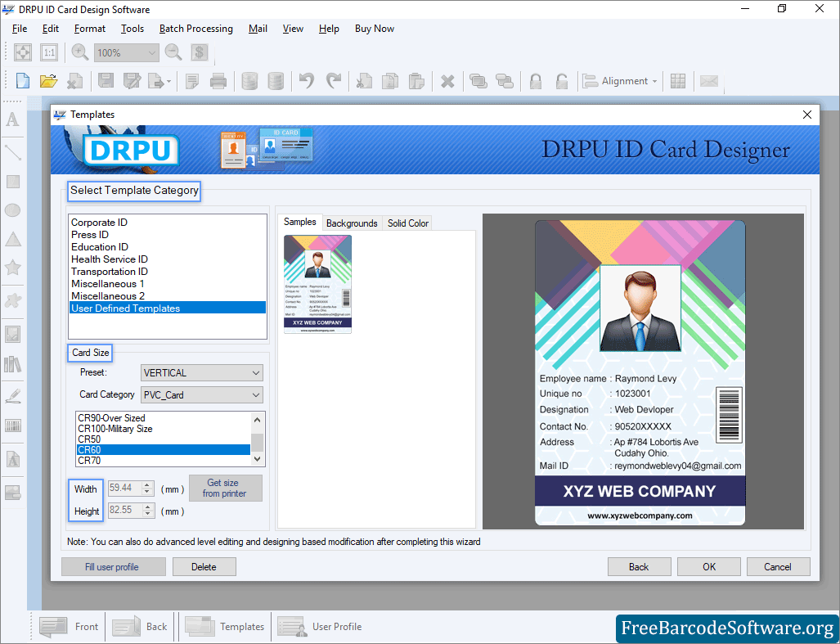Image resolution: width=840 pixels, height=644 pixels.
Task: Increase the Height value stepper
Action: click(148, 507)
